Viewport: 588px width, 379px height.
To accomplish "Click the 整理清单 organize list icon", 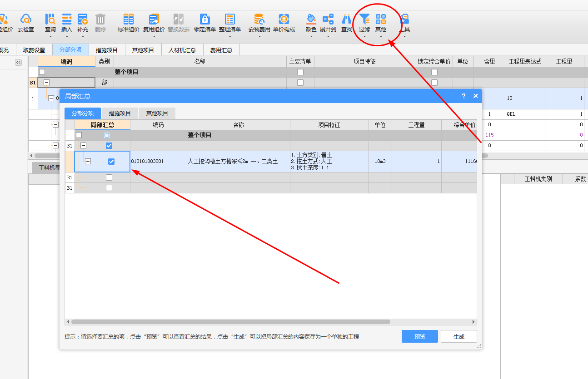I will click(x=230, y=20).
